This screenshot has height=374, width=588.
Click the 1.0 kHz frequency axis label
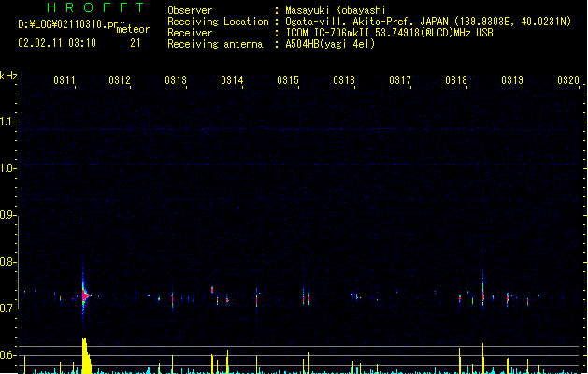click(7, 168)
